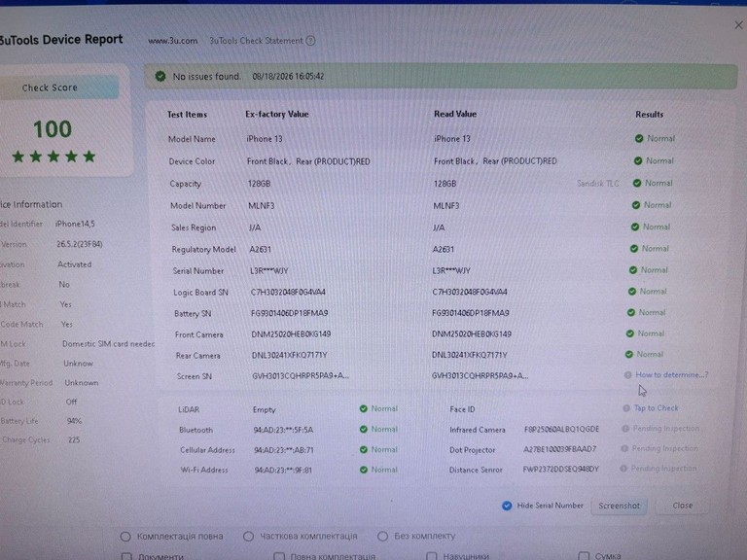Click the Sandisk TLC capacity label
This screenshot has height=560, width=747.
pyautogui.click(x=598, y=184)
